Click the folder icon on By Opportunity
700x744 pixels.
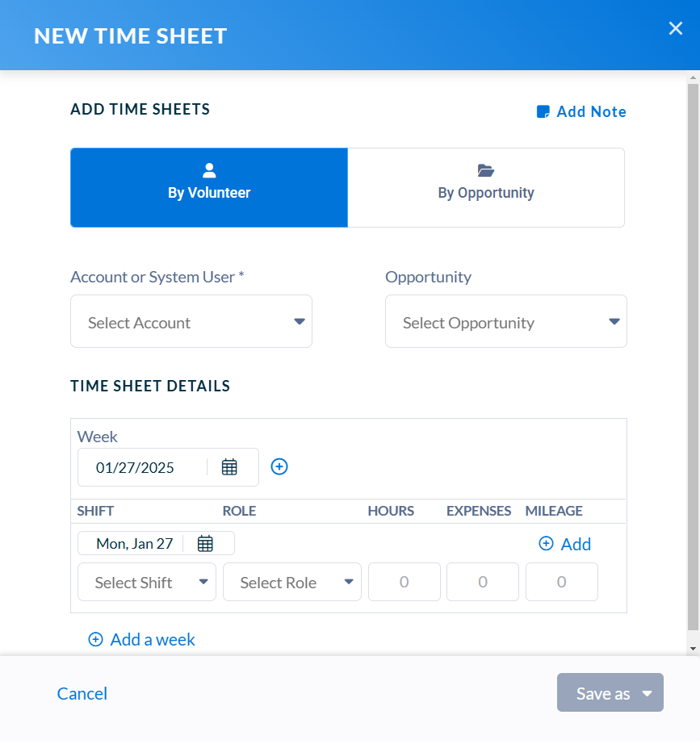point(486,170)
